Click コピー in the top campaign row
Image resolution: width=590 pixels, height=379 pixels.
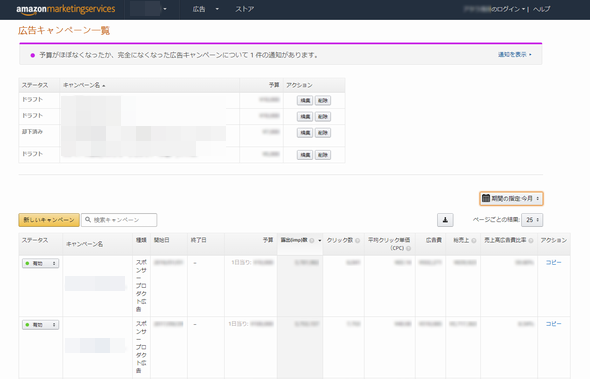click(x=554, y=262)
